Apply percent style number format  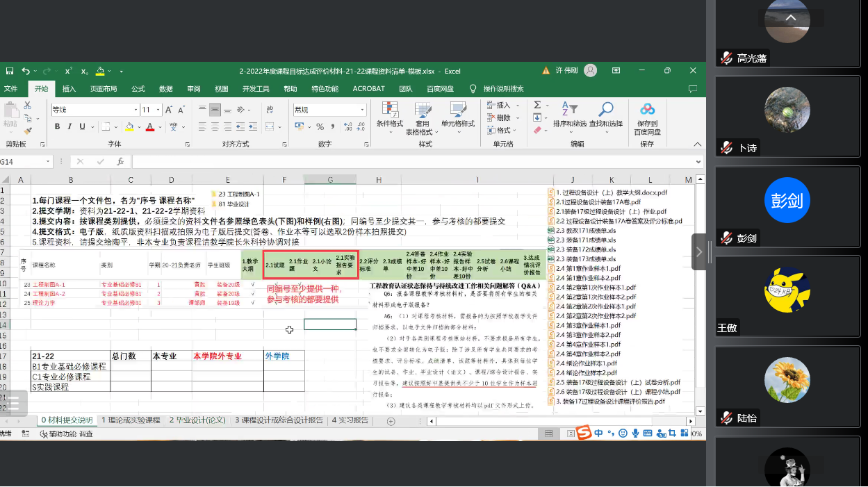click(x=320, y=126)
